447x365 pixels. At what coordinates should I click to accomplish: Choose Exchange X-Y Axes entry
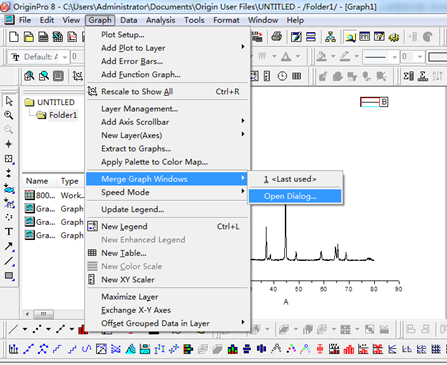[x=167, y=310]
